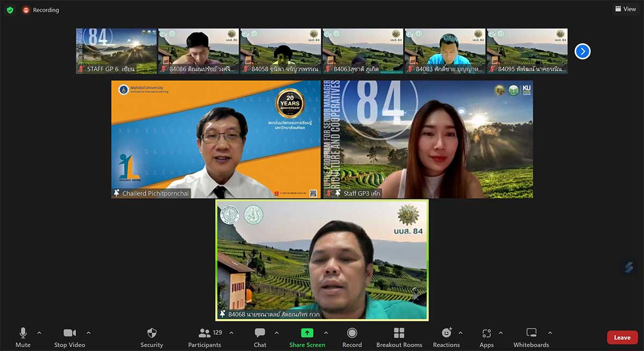The height and width of the screenshot is (351, 644).
Task: Expand audio options arrow next to Mute
Action: click(39, 333)
